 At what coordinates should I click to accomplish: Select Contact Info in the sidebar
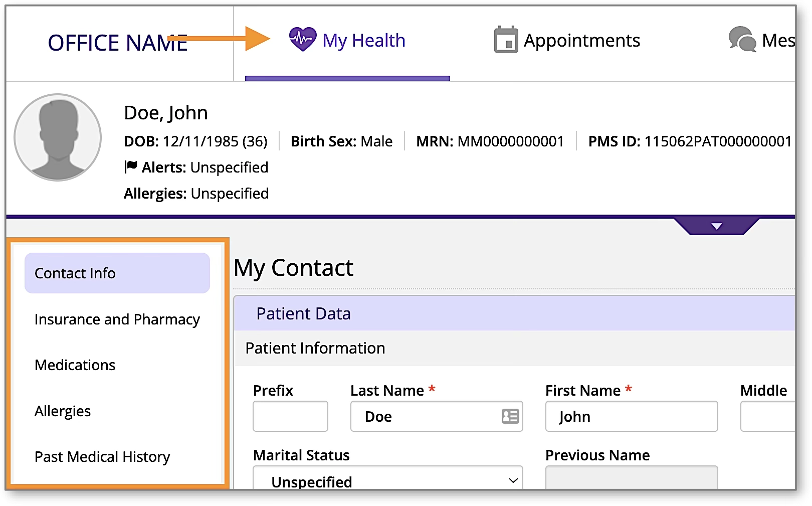pos(117,273)
